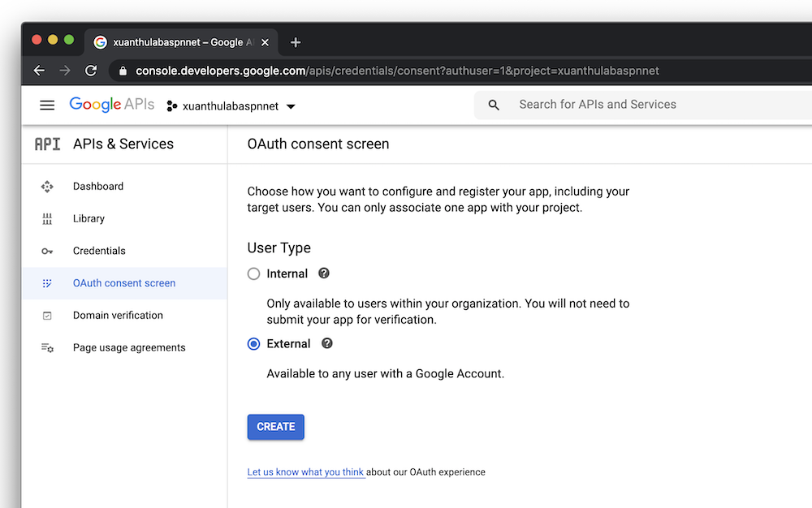Expand the xuanthulabaspnnet project dropdown arrow
Screen dimensions: 812x508
coord(291,106)
